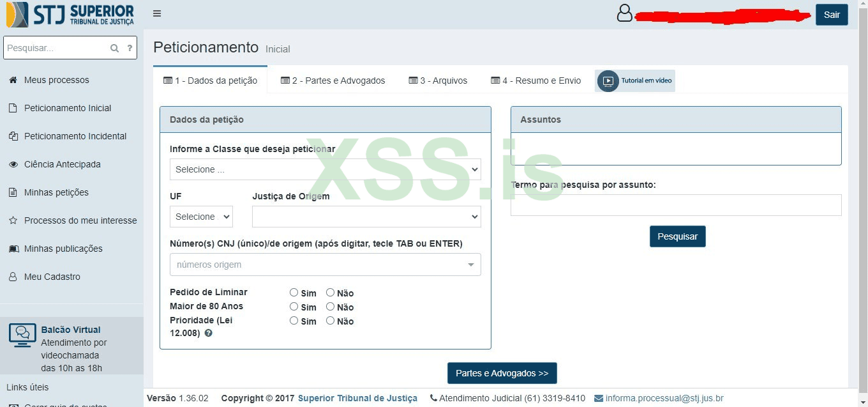Expand the números origem combo box arrow
The width and height of the screenshot is (868, 407).
tap(471, 265)
